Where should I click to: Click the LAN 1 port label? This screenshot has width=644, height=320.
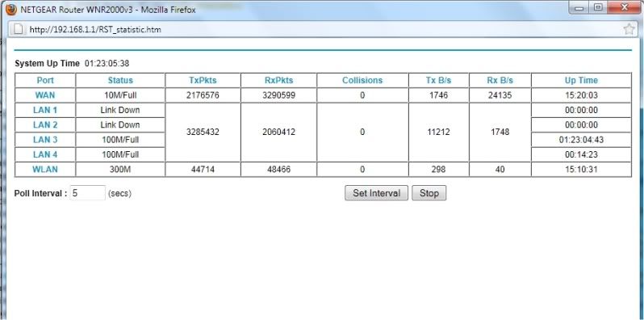pos(45,110)
